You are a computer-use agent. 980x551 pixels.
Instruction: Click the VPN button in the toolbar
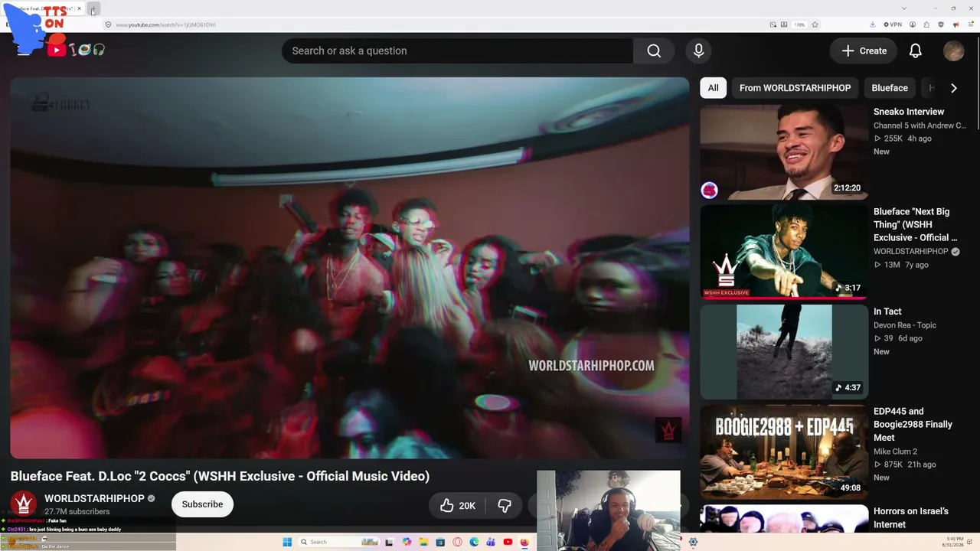[x=893, y=24]
